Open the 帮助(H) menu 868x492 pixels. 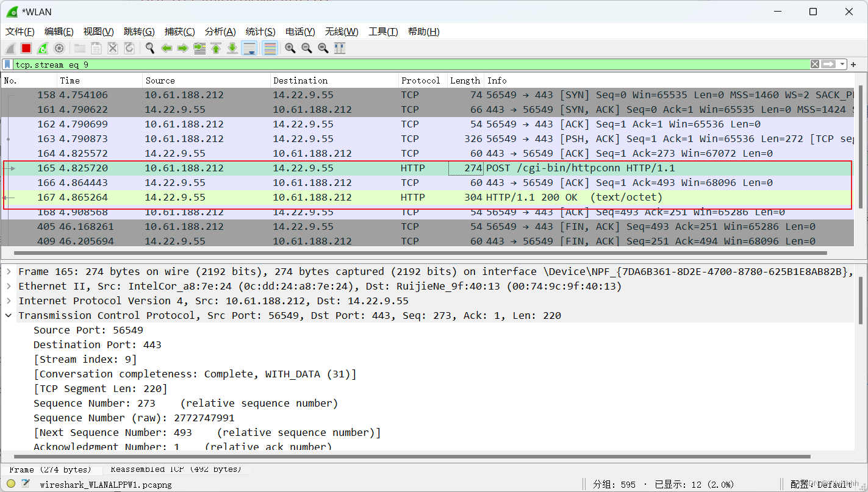[x=424, y=32]
